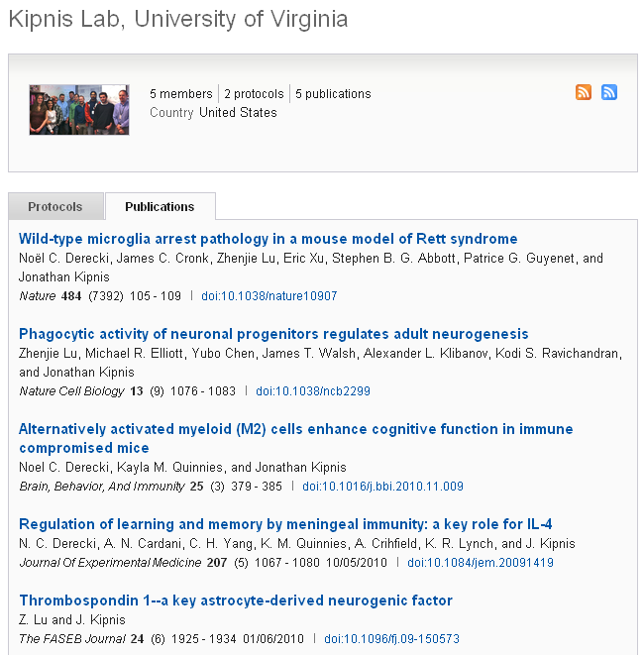Open the meningeal immunity IL-4 paper

283,524
